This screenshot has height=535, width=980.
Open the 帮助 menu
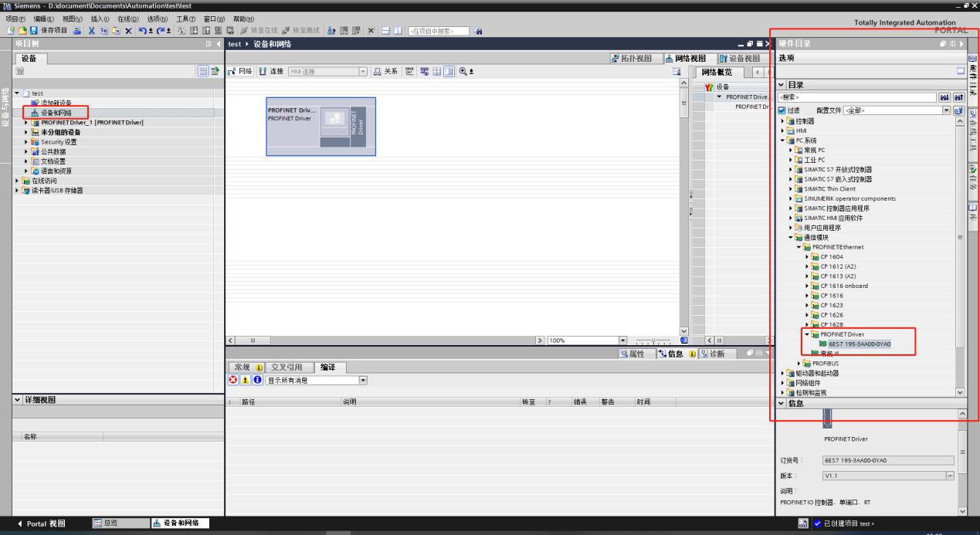243,19
